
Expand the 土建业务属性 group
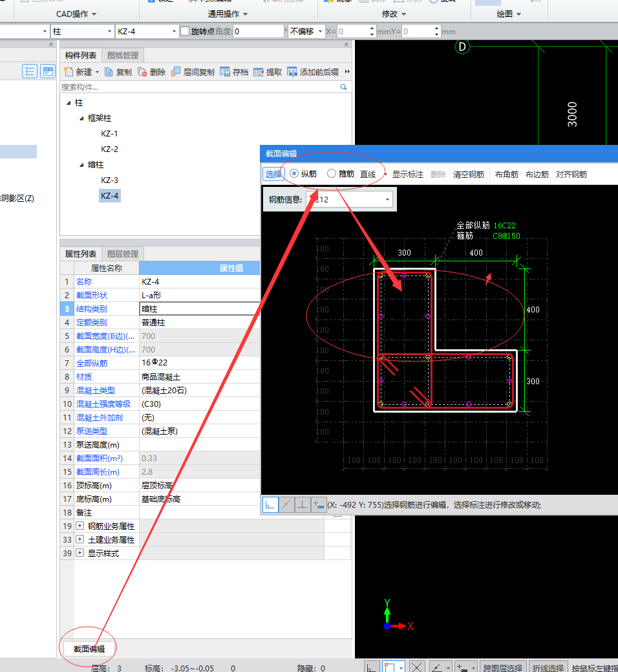(x=80, y=539)
